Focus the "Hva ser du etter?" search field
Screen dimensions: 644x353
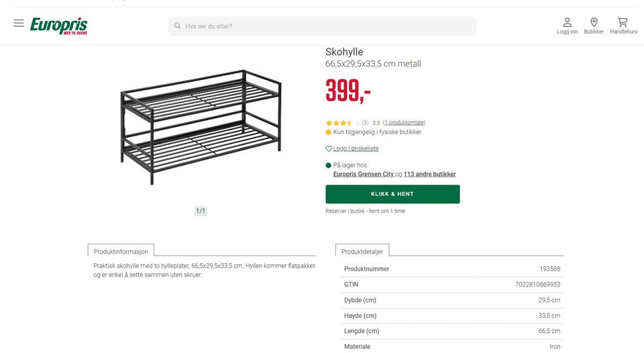click(329, 26)
